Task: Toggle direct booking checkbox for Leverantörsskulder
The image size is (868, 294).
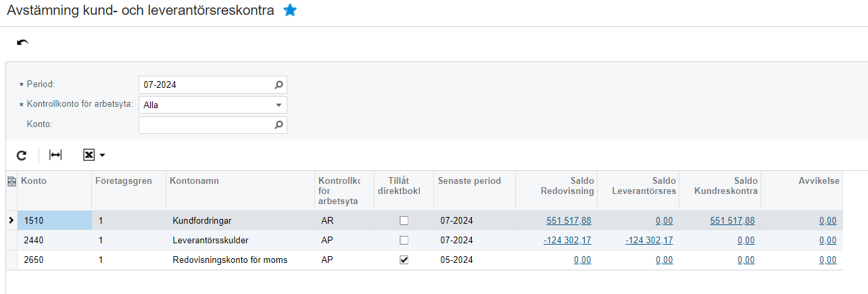Action: pos(404,240)
